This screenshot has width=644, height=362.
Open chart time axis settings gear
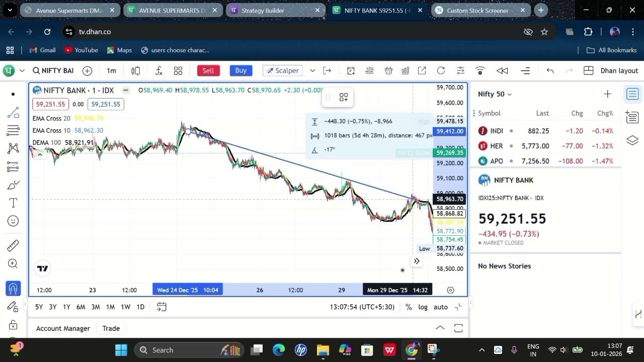[450, 290]
